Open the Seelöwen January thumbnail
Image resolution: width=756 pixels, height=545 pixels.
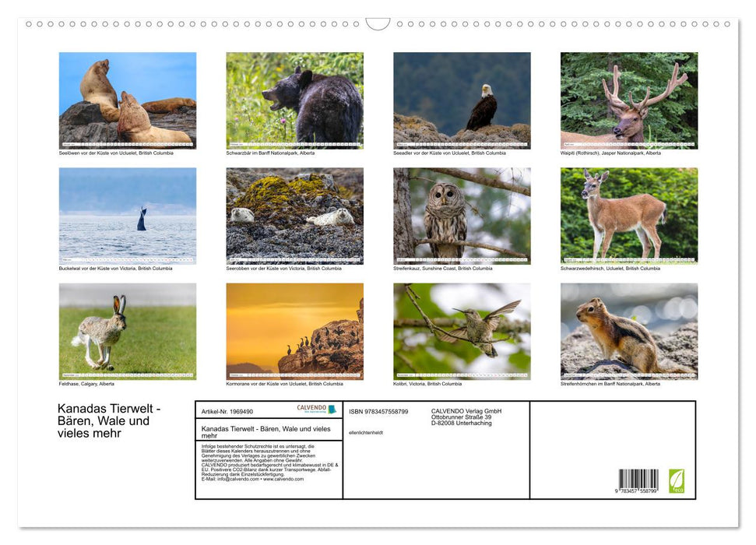127,100
